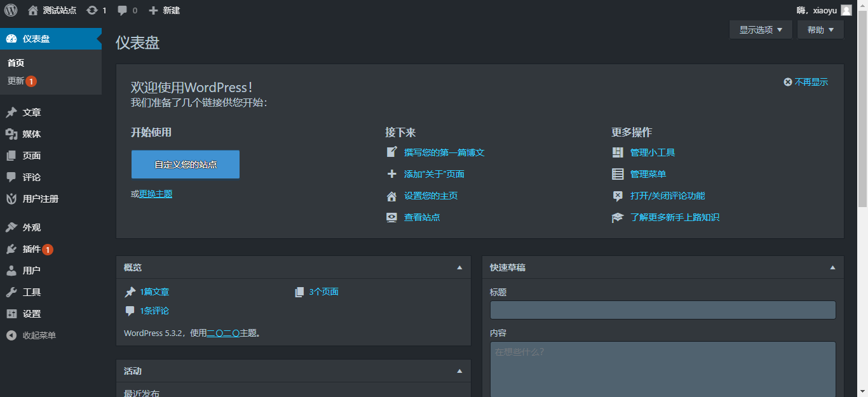868x397 pixels.
Task: Click the 1篇文章 link
Action: pos(154,292)
